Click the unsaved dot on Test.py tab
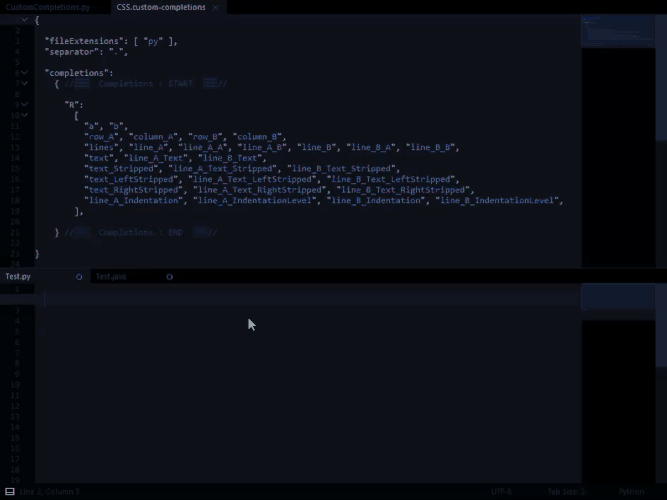This screenshot has width=667, height=500. click(79, 277)
